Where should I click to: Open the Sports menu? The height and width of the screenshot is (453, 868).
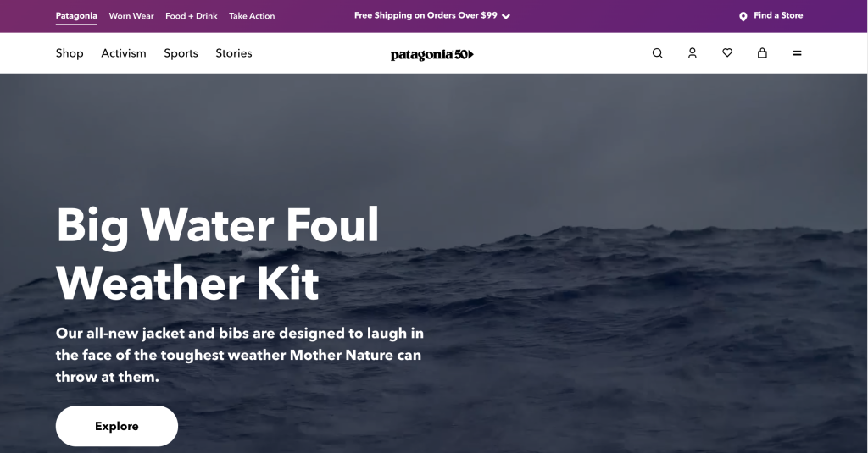(181, 53)
